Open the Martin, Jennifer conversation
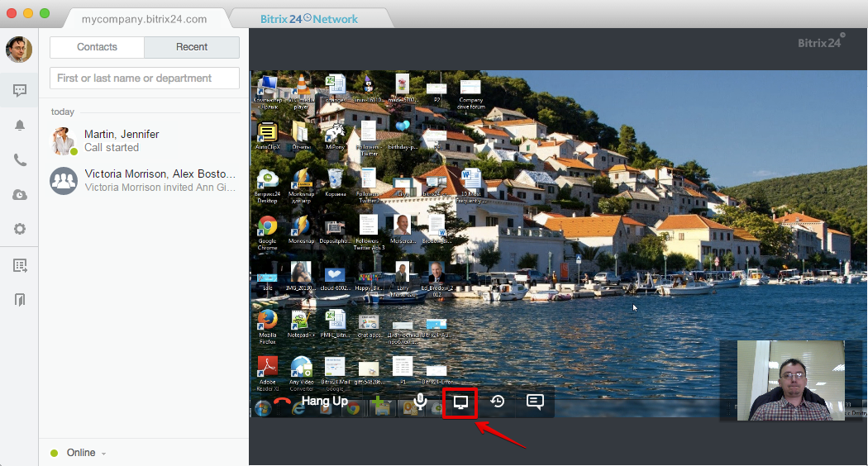 click(x=144, y=140)
